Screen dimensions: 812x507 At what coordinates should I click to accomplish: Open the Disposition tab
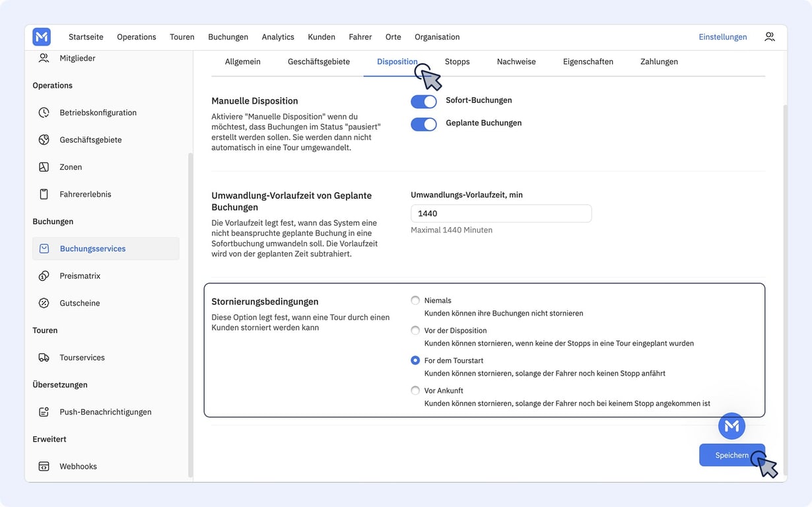coord(397,61)
